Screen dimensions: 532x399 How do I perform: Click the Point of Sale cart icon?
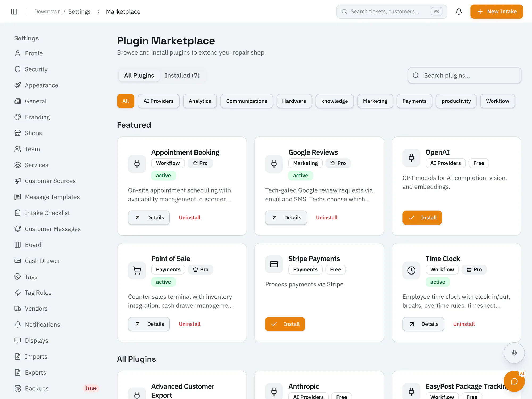coord(137,270)
